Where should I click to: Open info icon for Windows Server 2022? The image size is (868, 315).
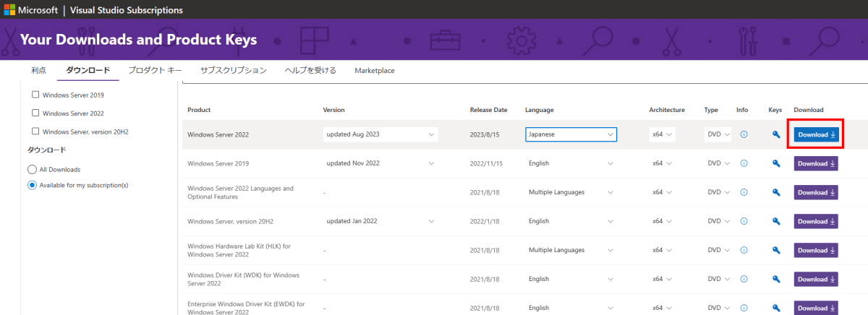point(744,134)
